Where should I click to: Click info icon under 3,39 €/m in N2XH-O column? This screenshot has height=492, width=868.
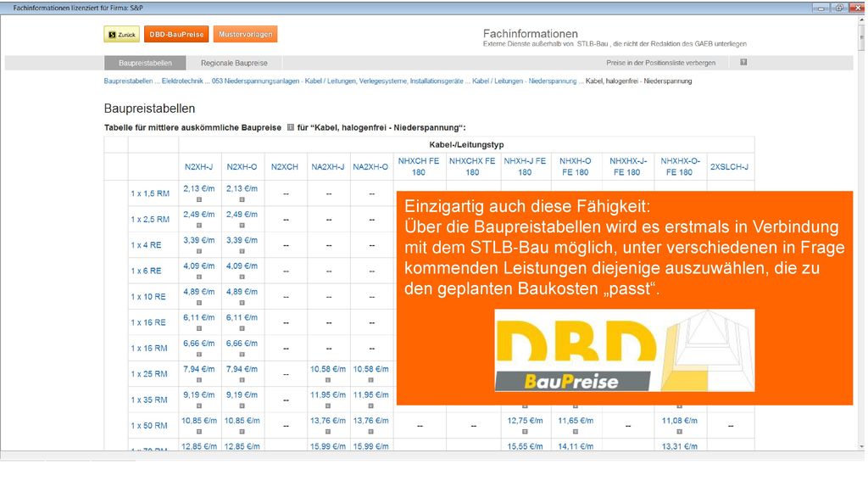coord(242,251)
